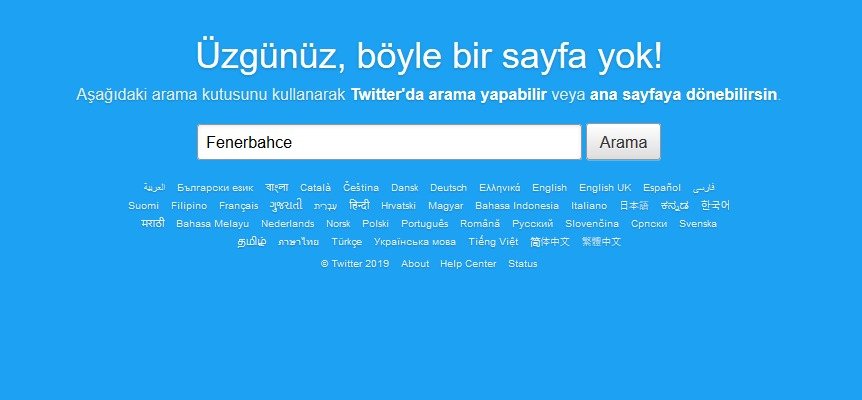Open the Help Center link
The height and width of the screenshot is (400, 862).
(468, 264)
